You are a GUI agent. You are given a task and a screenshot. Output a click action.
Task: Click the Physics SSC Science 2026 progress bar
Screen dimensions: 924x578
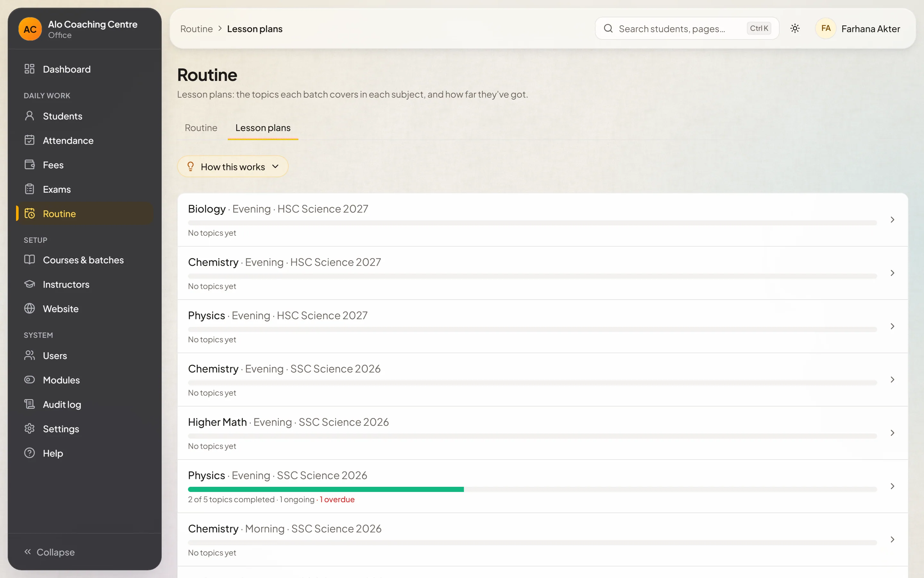click(x=532, y=489)
